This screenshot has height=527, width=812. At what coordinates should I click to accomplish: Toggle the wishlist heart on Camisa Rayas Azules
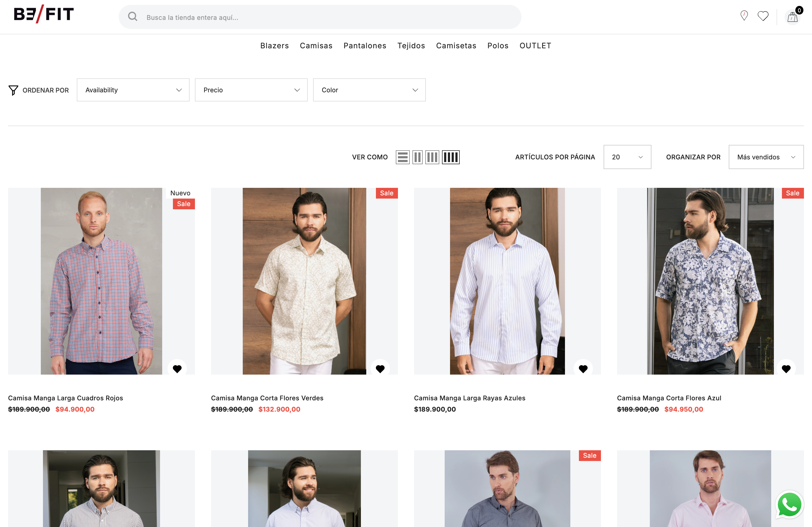pyautogui.click(x=583, y=368)
